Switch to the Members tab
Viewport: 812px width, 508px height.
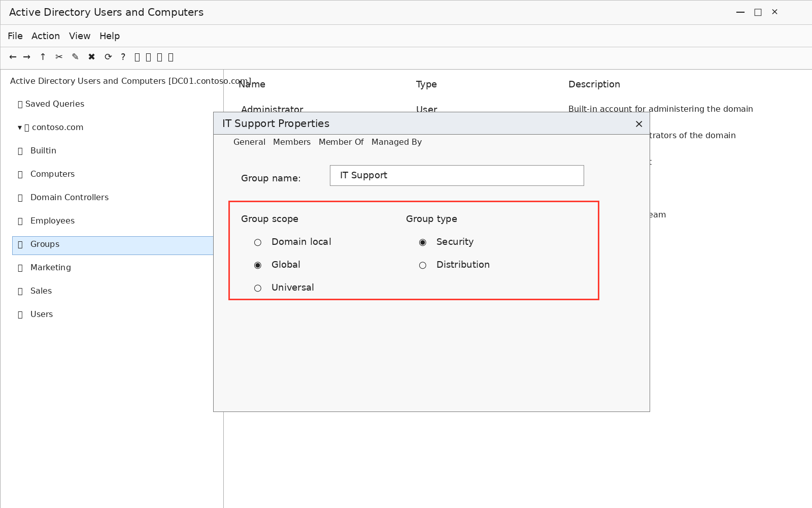point(292,142)
